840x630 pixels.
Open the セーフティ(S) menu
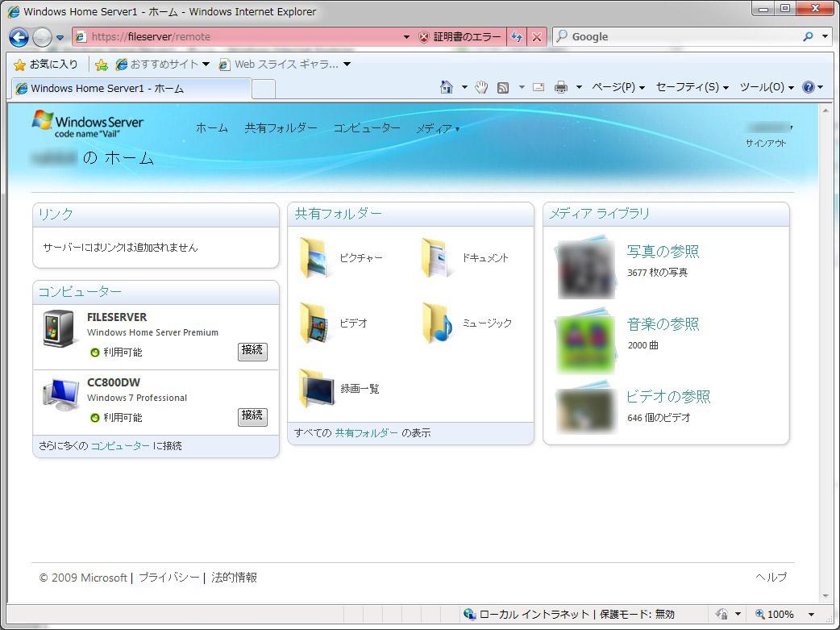(x=692, y=87)
